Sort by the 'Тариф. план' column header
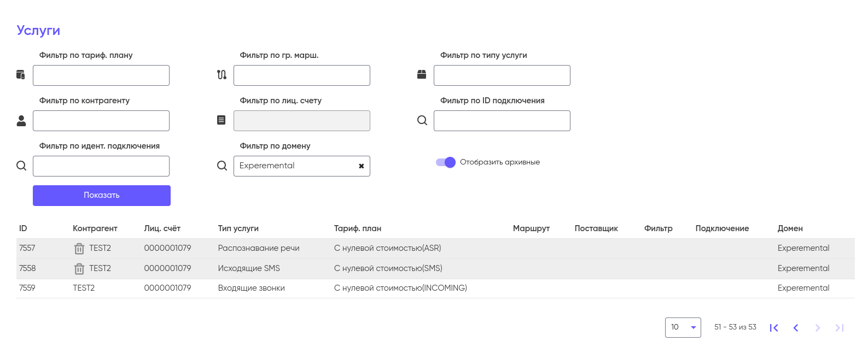Screen dimensions: 868x347 tap(357, 228)
